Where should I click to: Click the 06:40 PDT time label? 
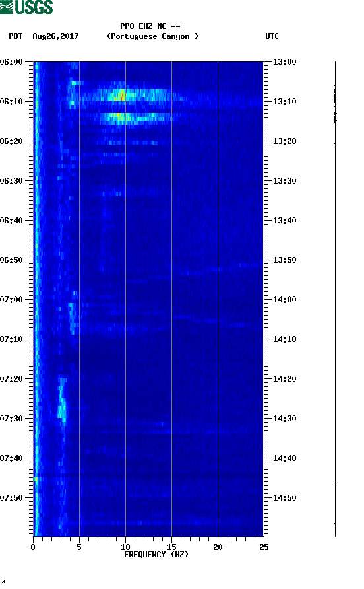click(x=11, y=221)
